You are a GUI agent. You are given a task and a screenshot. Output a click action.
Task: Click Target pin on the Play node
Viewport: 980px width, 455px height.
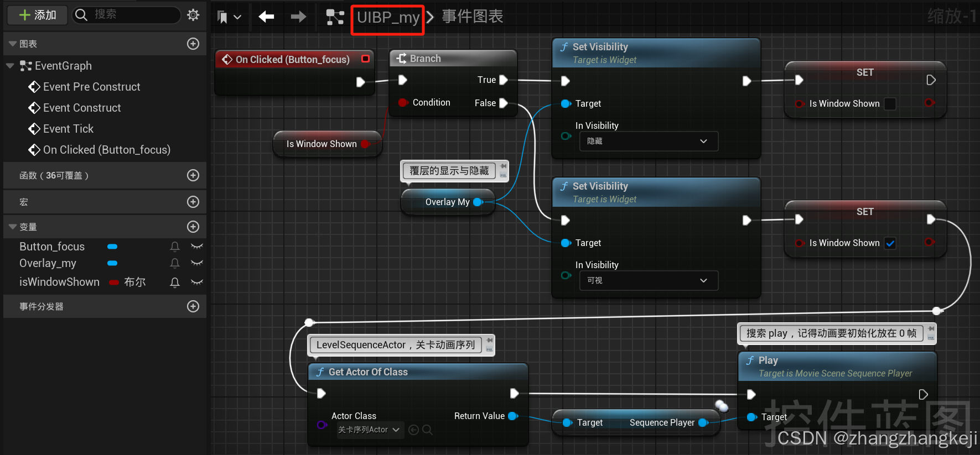click(x=752, y=417)
